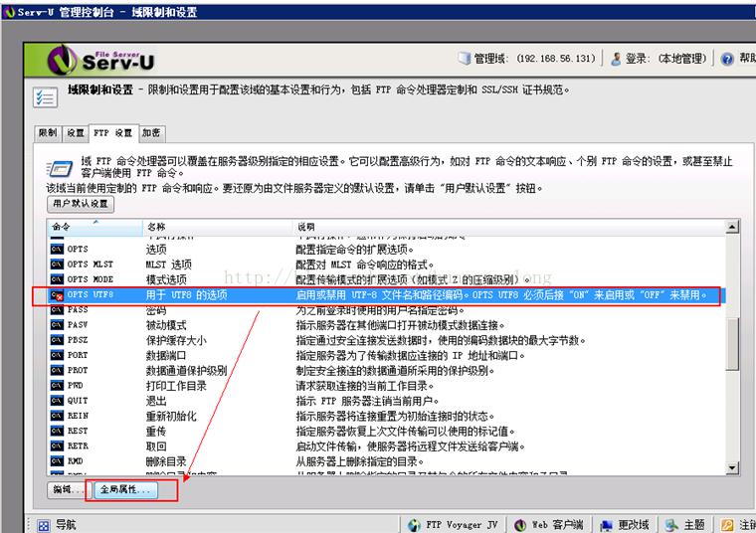Click the 编辑 button
The height and width of the screenshot is (533, 756).
pyautogui.click(x=67, y=489)
